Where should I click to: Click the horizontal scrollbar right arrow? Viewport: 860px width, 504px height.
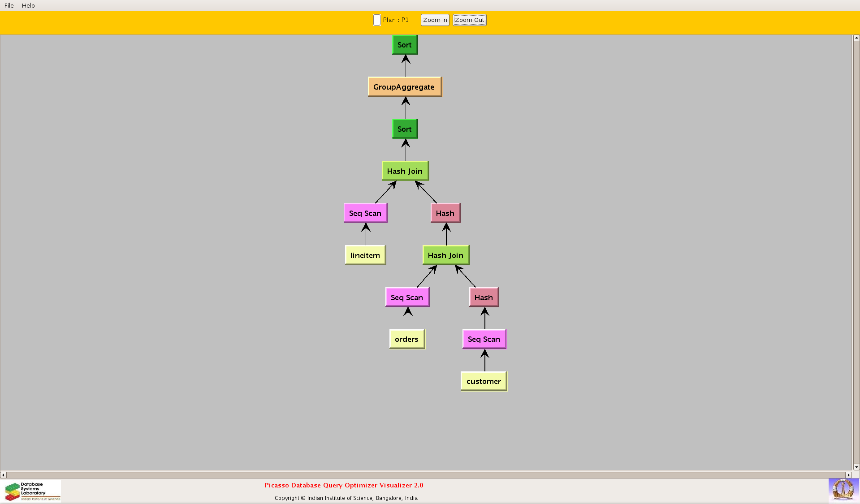pyautogui.click(x=848, y=475)
